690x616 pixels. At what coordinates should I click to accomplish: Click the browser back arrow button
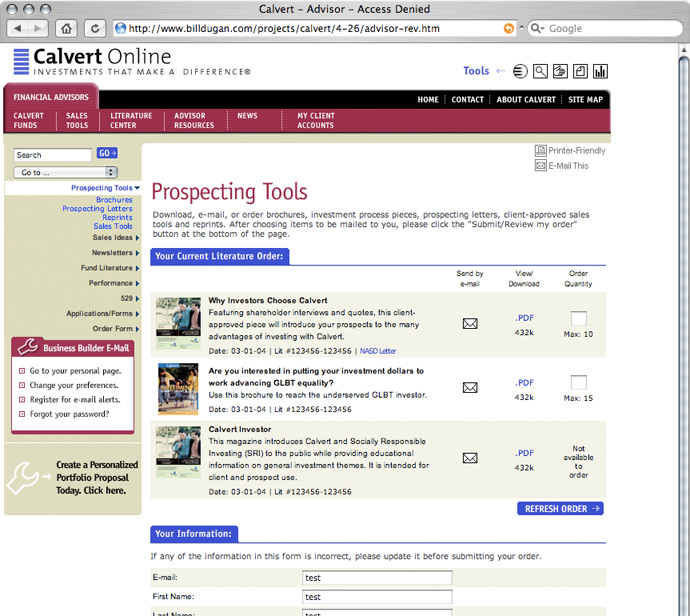pyautogui.click(x=18, y=28)
